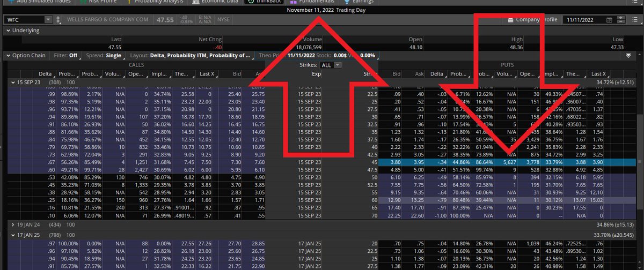Click the put bid 12.90 at strike 60
Viewport: 644px width, 270px height.
[x=394, y=199]
